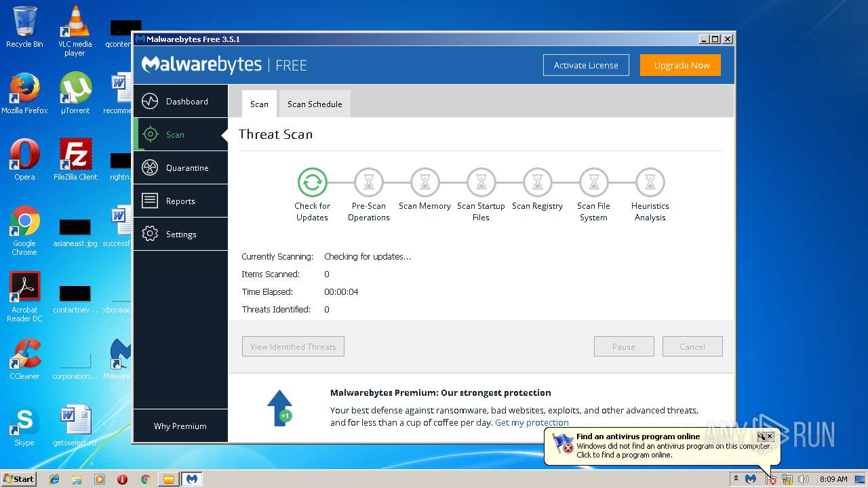The width and height of the screenshot is (868, 488).
Task: Click the Malwarebytes tray icon
Action: coord(751,479)
